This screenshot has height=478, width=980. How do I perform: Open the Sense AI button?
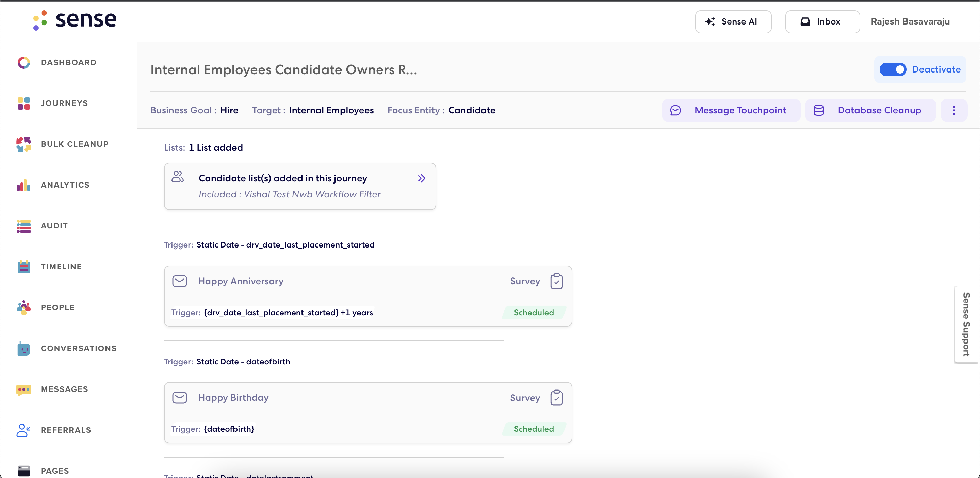[x=733, y=22]
